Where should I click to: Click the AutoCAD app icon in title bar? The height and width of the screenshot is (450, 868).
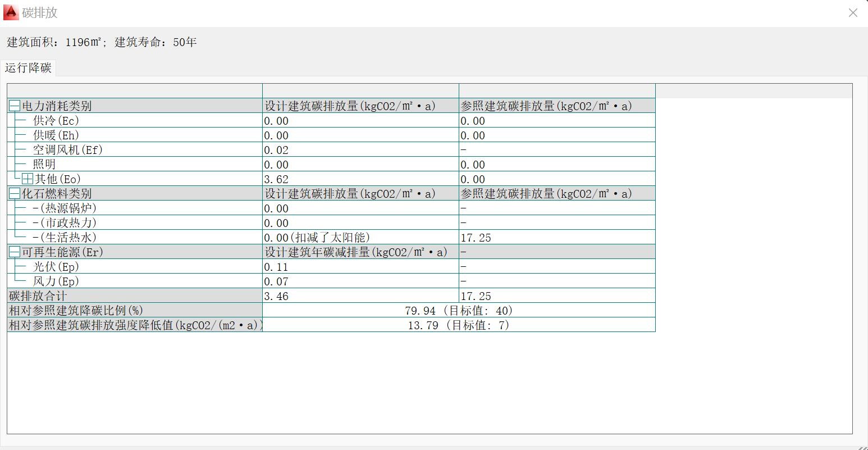click(11, 12)
